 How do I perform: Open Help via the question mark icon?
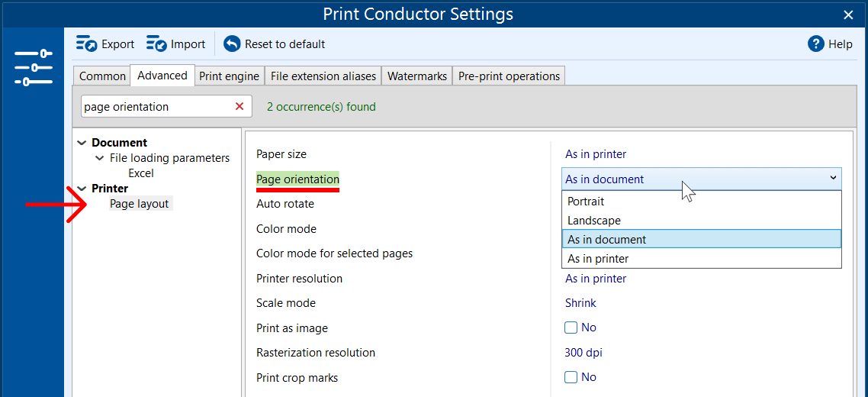(815, 44)
